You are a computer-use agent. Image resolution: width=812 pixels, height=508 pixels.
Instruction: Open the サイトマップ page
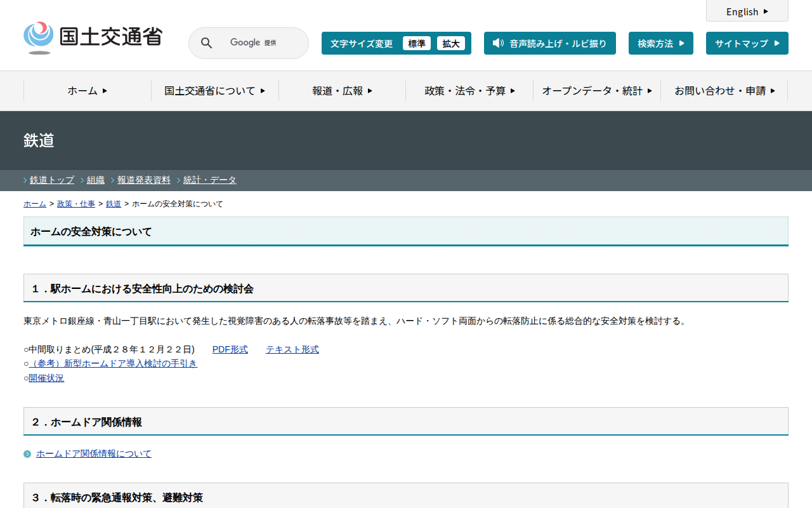(747, 43)
